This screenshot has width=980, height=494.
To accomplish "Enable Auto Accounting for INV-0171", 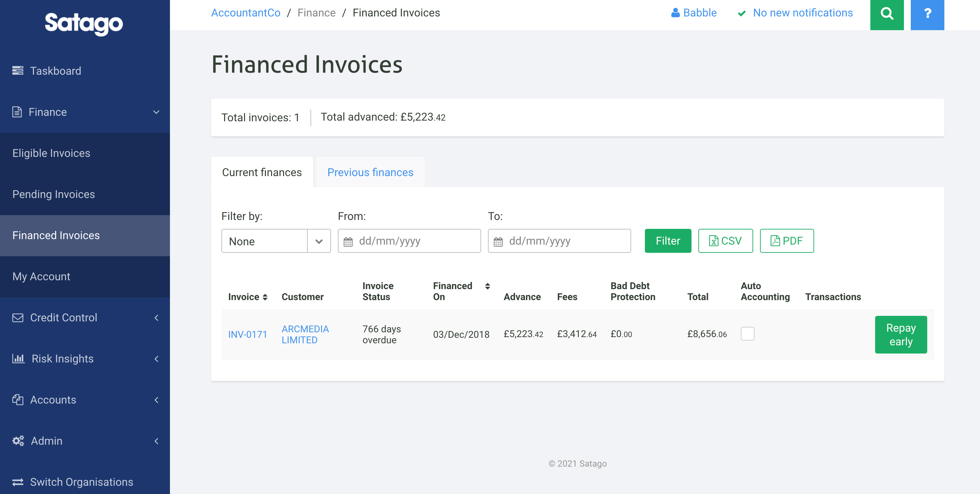I will tap(748, 334).
